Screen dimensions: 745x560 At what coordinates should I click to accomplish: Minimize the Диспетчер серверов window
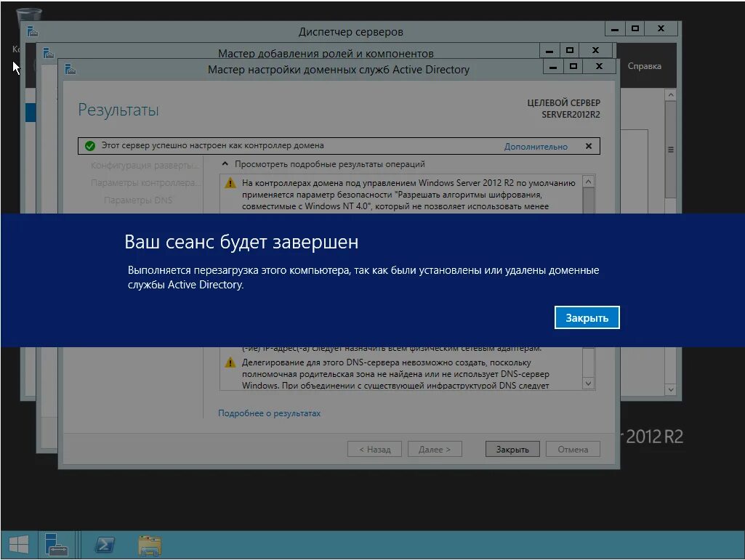pyautogui.click(x=615, y=28)
